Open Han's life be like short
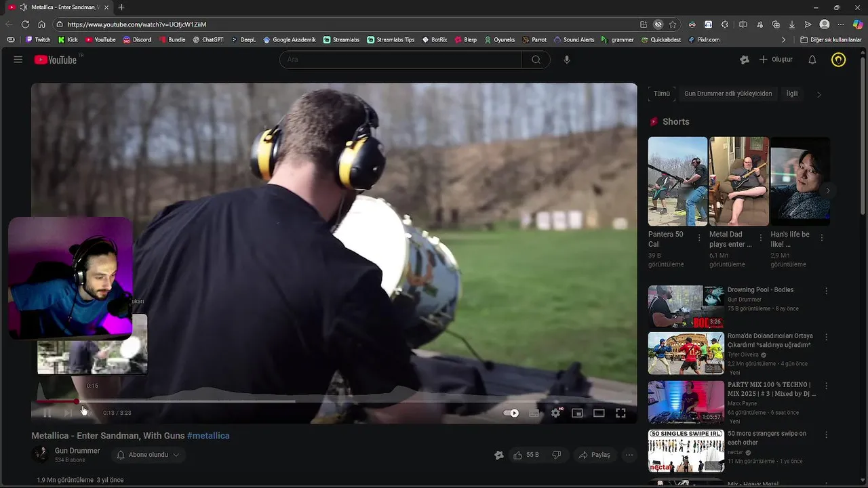 pos(800,181)
